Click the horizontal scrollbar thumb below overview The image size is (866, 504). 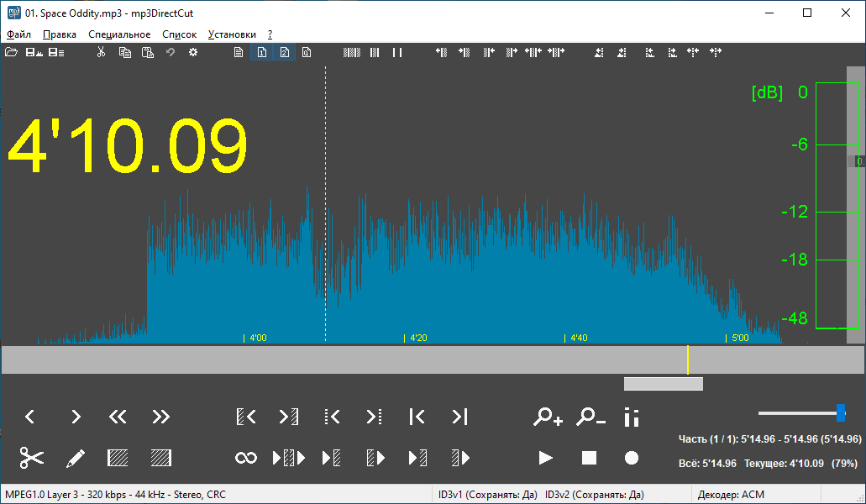click(x=664, y=384)
